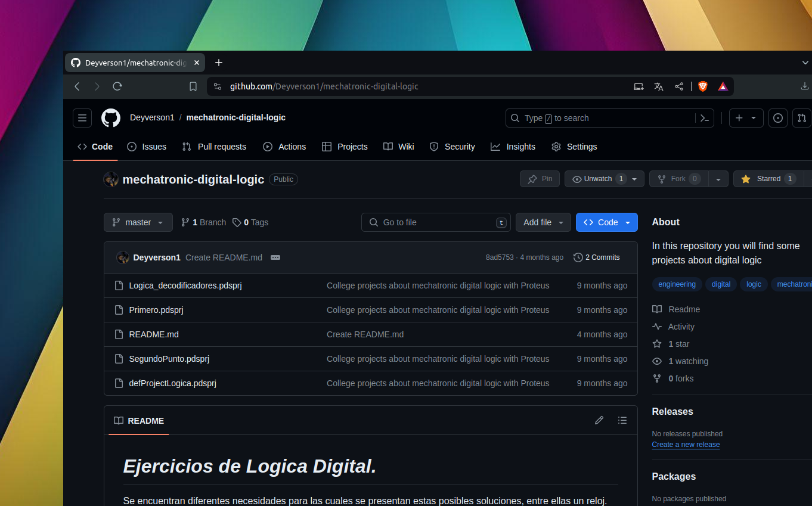Click the share icon in address bar
This screenshot has height=506, width=812.
pyautogui.click(x=679, y=86)
